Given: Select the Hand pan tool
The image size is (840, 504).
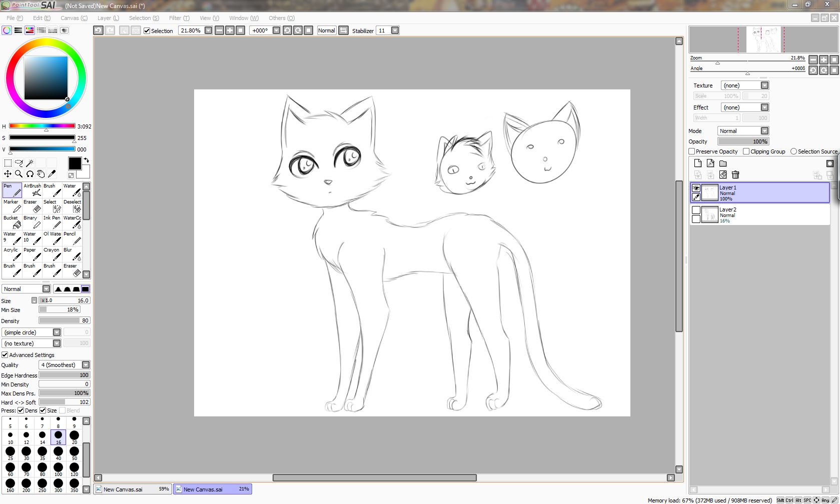Looking at the screenshot, I should 41,174.
